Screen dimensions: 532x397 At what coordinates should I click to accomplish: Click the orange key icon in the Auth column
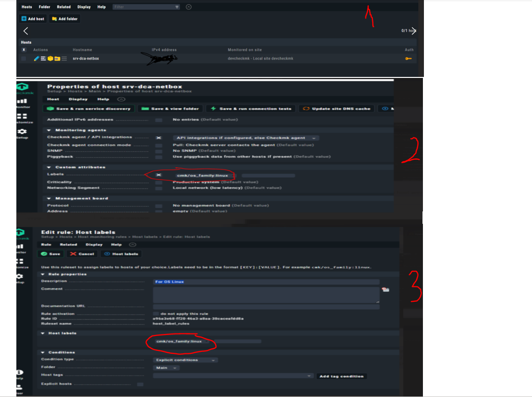click(408, 59)
